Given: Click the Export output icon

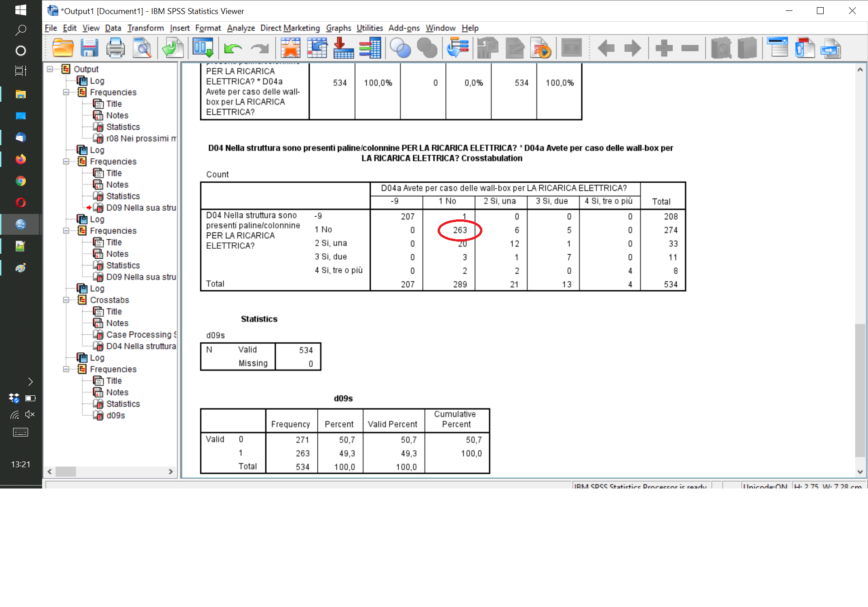Looking at the screenshot, I should coord(172,48).
